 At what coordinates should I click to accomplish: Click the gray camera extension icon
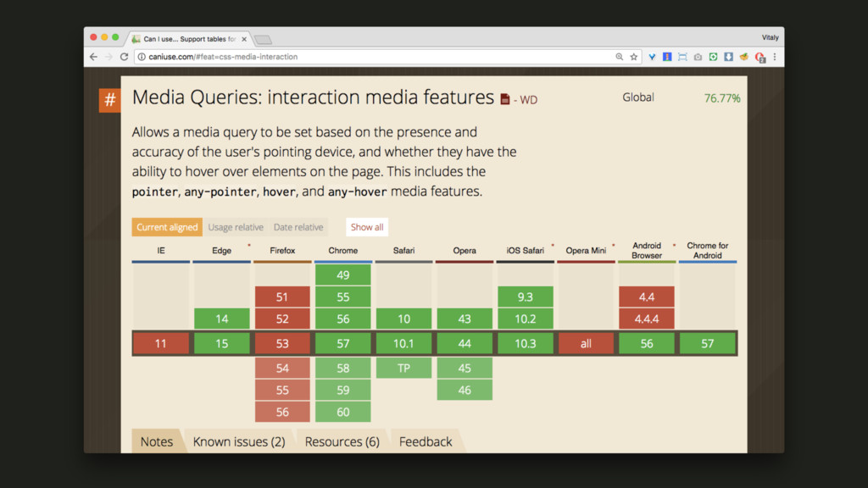[x=698, y=57]
